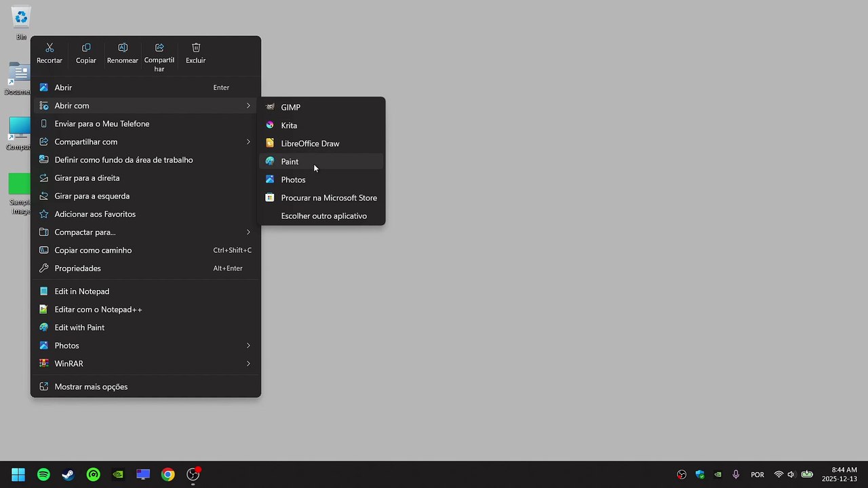The image size is (868, 488).
Task: Click the microphone tray icon
Action: (x=736, y=474)
